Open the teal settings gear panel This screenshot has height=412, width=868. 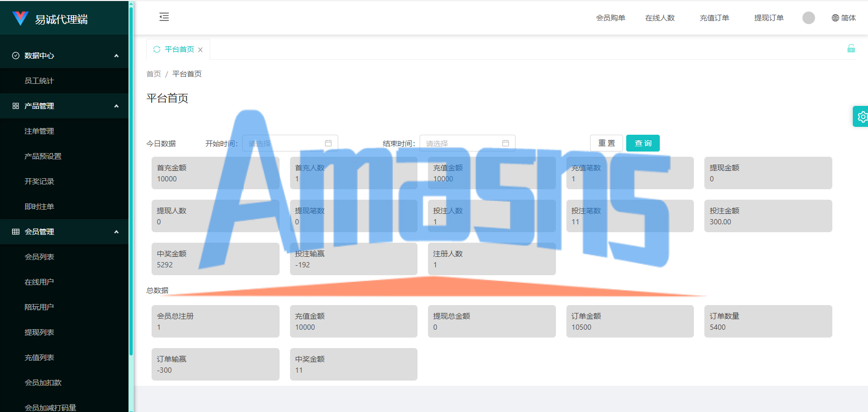[862, 116]
